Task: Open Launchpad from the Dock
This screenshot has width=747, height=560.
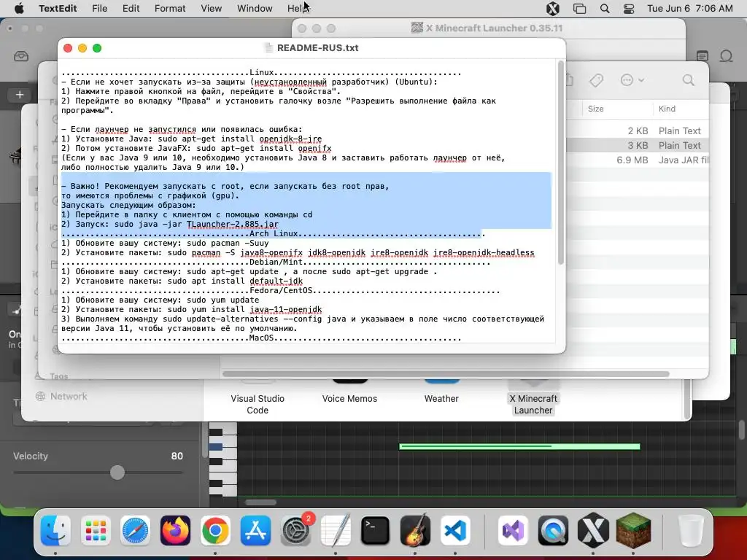Action: tap(96, 531)
